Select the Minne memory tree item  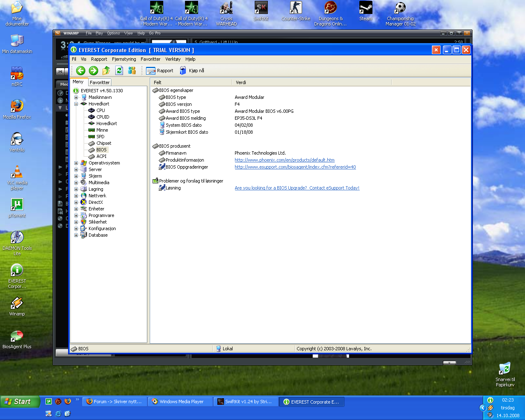tap(102, 130)
